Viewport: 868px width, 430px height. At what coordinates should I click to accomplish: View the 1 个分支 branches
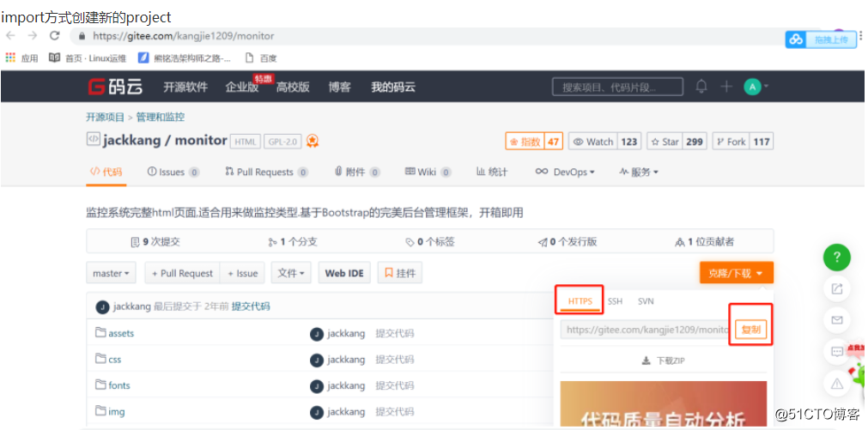pos(292,242)
